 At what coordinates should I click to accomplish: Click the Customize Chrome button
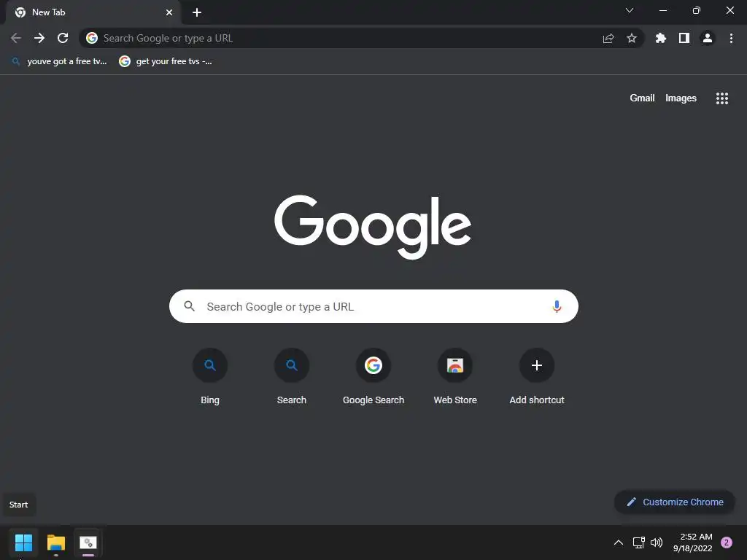pos(675,502)
